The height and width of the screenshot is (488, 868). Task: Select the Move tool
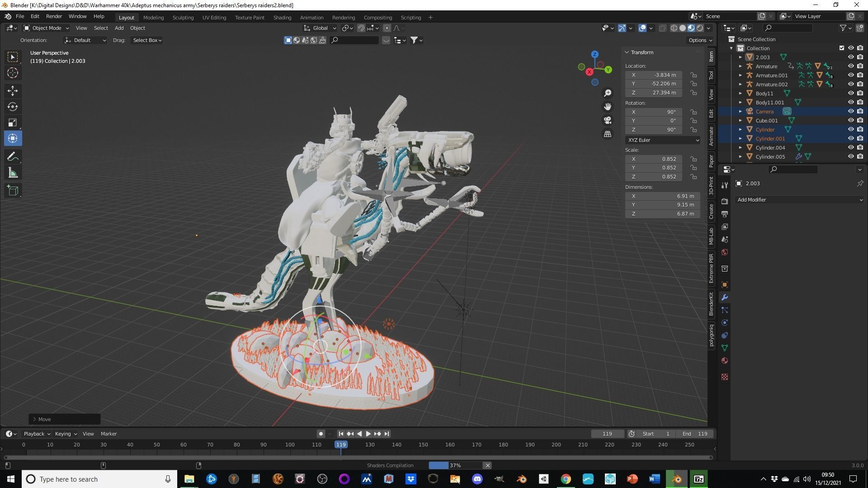point(13,91)
